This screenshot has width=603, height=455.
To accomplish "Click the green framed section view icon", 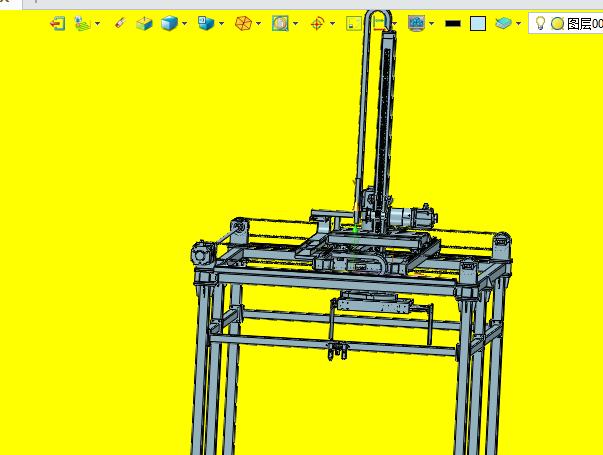I will (280, 23).
